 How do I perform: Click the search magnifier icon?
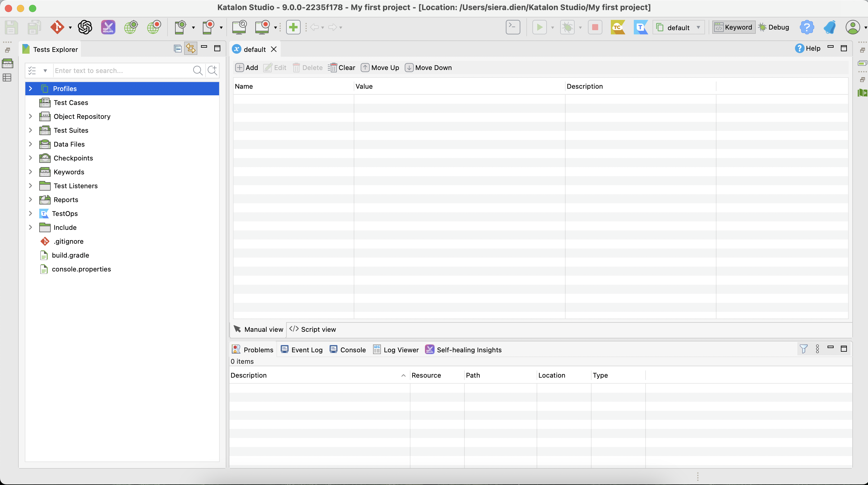coord(198,70)
